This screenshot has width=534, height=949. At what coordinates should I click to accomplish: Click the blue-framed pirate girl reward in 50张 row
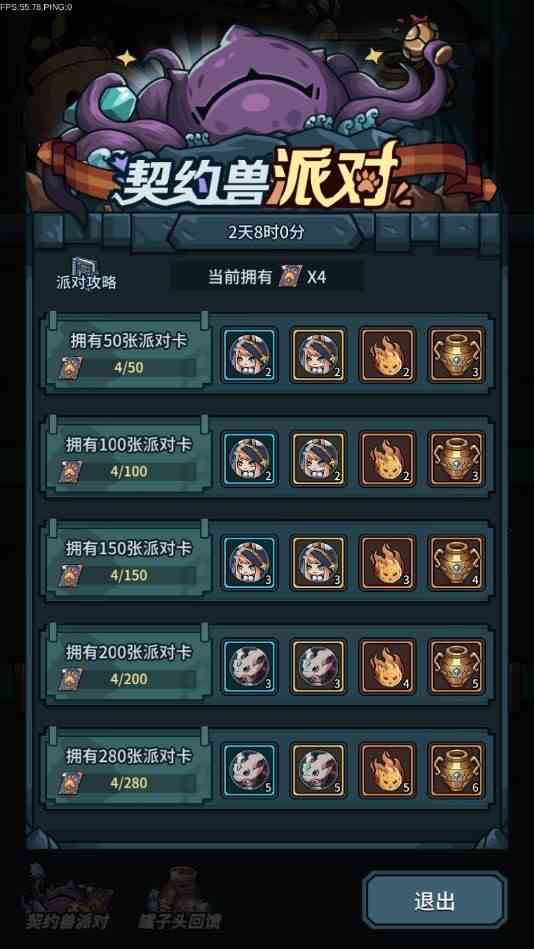250,355
